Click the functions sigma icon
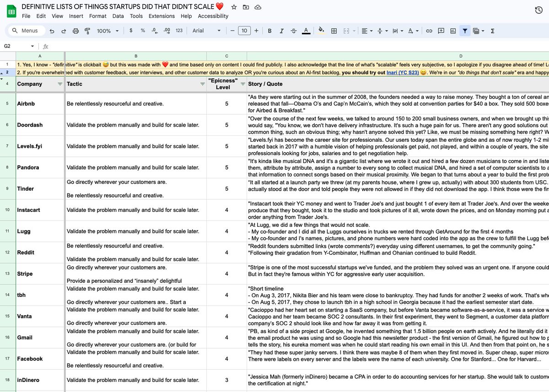The image size is (549, 392). pyautogui.click(x=492, y=31)
